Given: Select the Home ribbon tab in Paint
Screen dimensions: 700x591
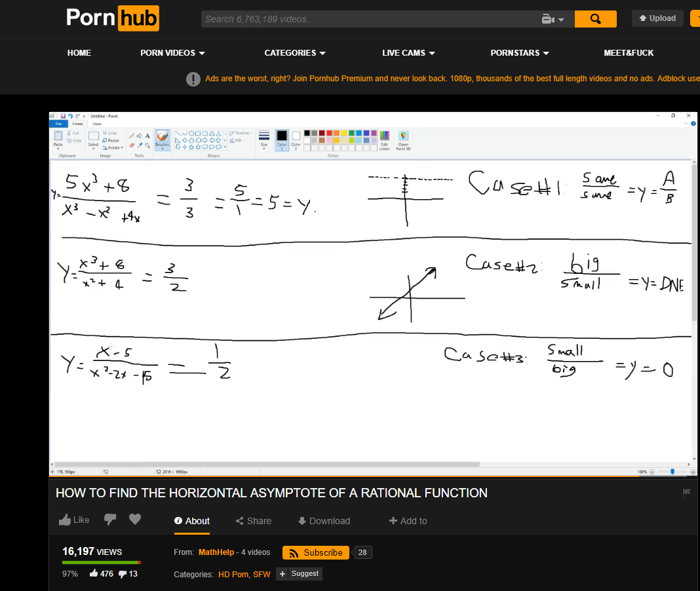Looking at the screenshot, I should tap(78, 124).
